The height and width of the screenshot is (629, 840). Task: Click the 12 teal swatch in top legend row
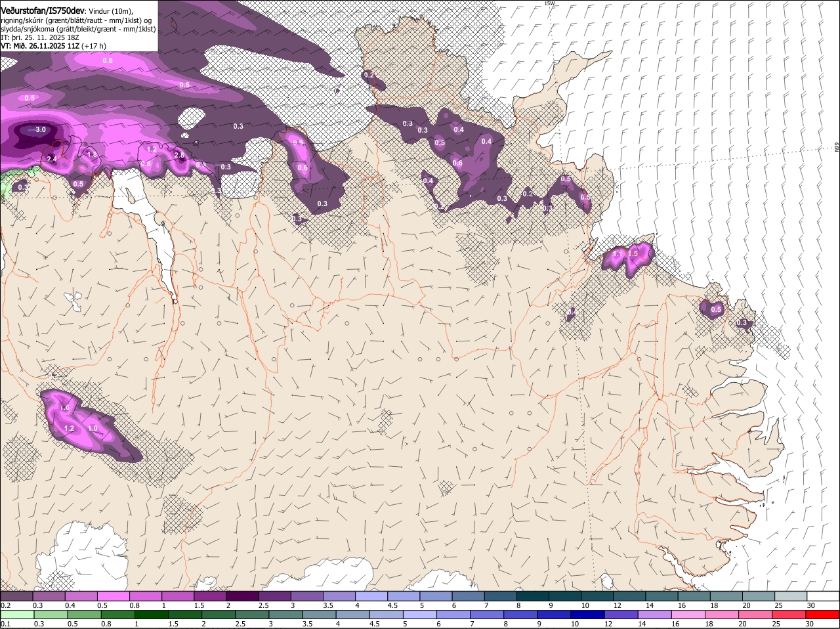(x=630, y=597)
